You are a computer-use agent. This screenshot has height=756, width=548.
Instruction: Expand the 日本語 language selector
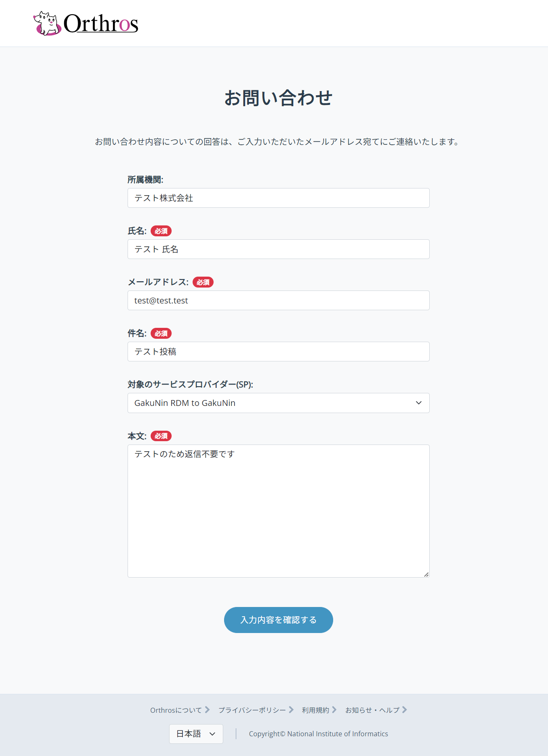[196, 734]
